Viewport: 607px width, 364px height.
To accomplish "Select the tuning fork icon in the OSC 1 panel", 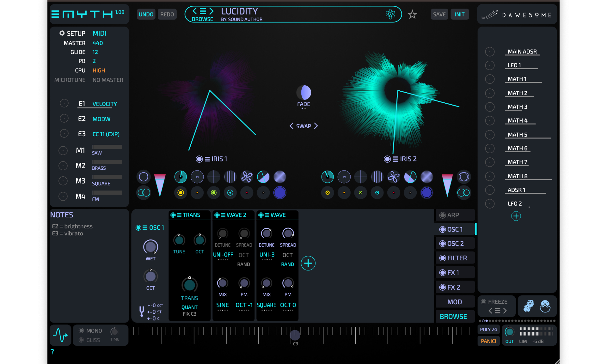I will click(x=142, y=311).
